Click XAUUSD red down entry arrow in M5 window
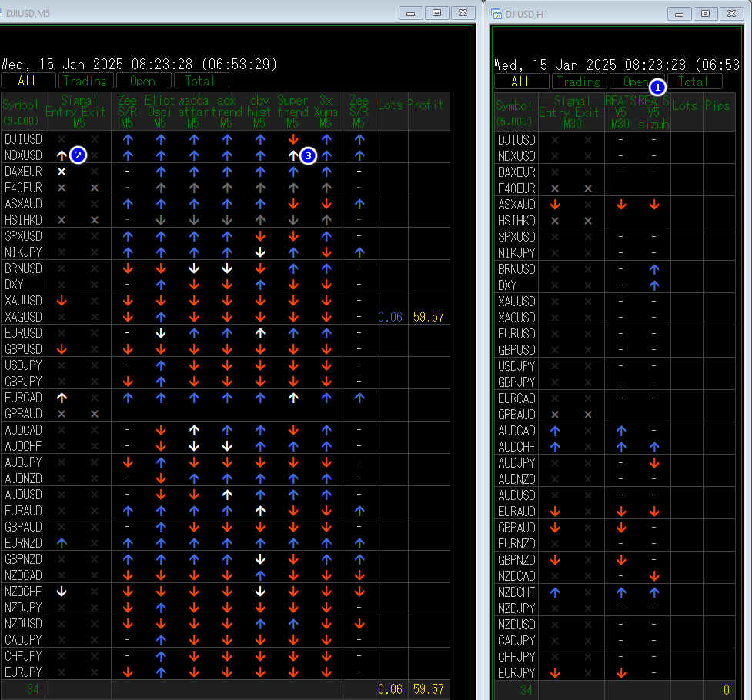Viewport: 752px width, 700px height. point(62,301)
